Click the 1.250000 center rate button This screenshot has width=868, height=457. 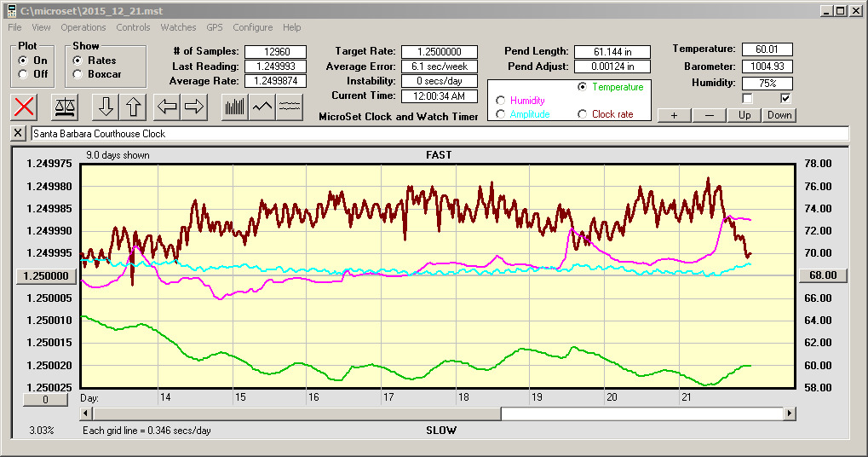click(x=47, y=276)
